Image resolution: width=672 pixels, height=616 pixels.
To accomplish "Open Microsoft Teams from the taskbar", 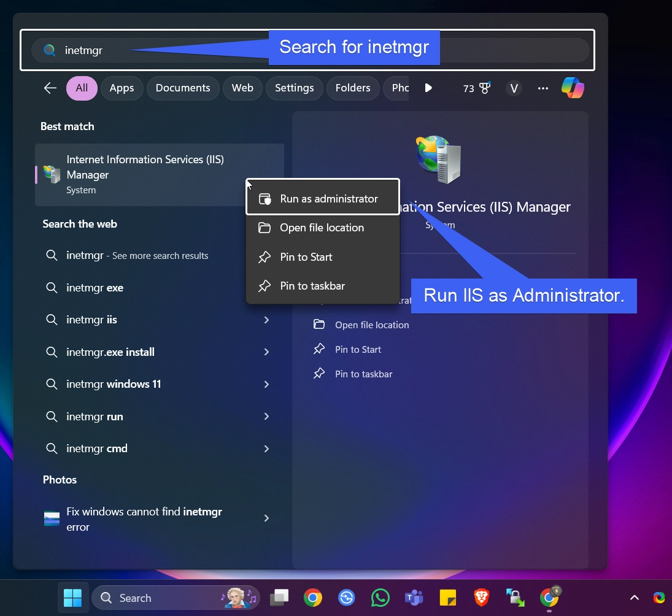I will tap(414, 598).
